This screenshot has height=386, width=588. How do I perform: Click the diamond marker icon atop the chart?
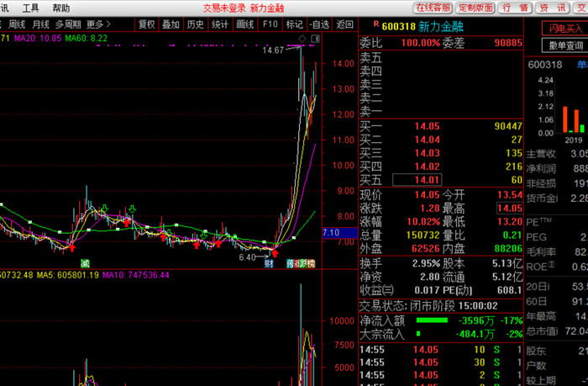pyautogui.click(x=302, y=39)
